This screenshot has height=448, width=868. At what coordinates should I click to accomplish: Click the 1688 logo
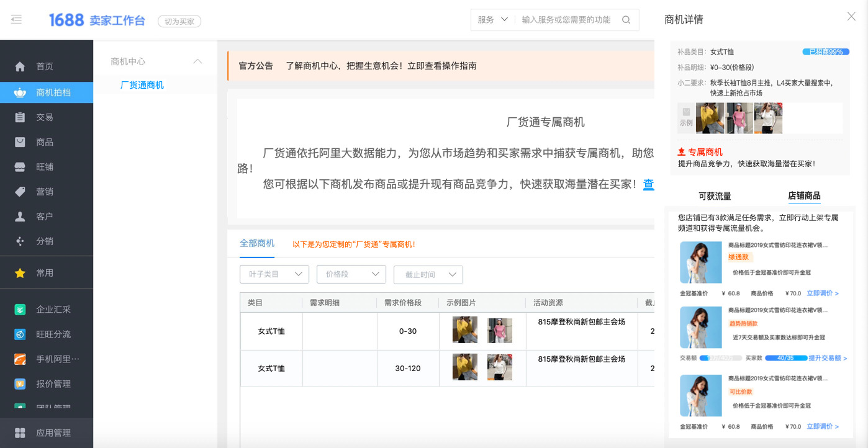(x=66, y=20)
